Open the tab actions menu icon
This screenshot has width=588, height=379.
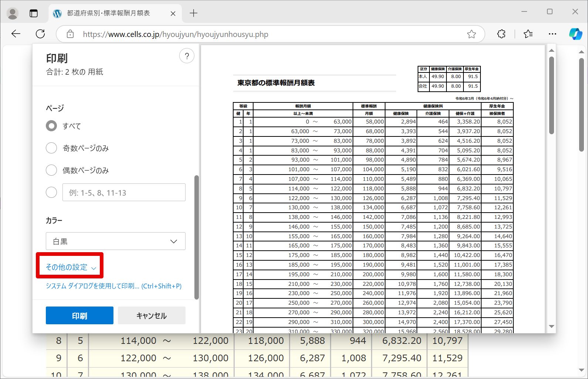click(x=34, y=13)
